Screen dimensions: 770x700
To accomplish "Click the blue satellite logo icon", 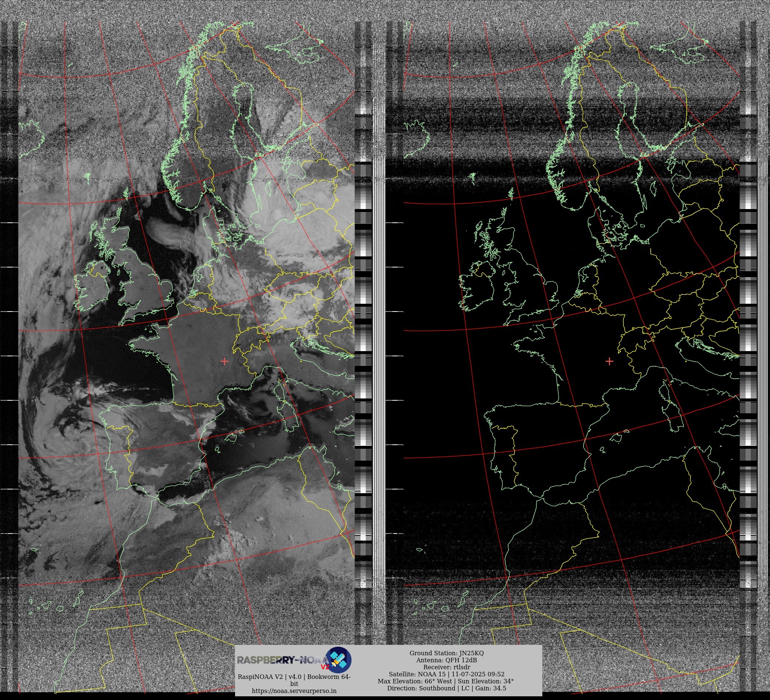I will [x=339, y=660].
